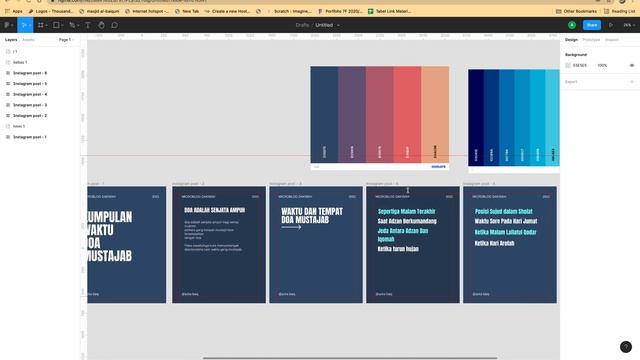
Task: Click the plus icon beside Export
Action: click(x=632, y=82)
